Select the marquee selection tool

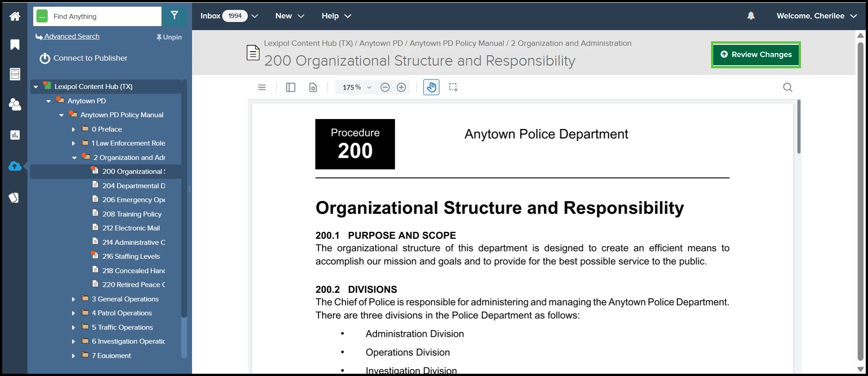(453, 87)
